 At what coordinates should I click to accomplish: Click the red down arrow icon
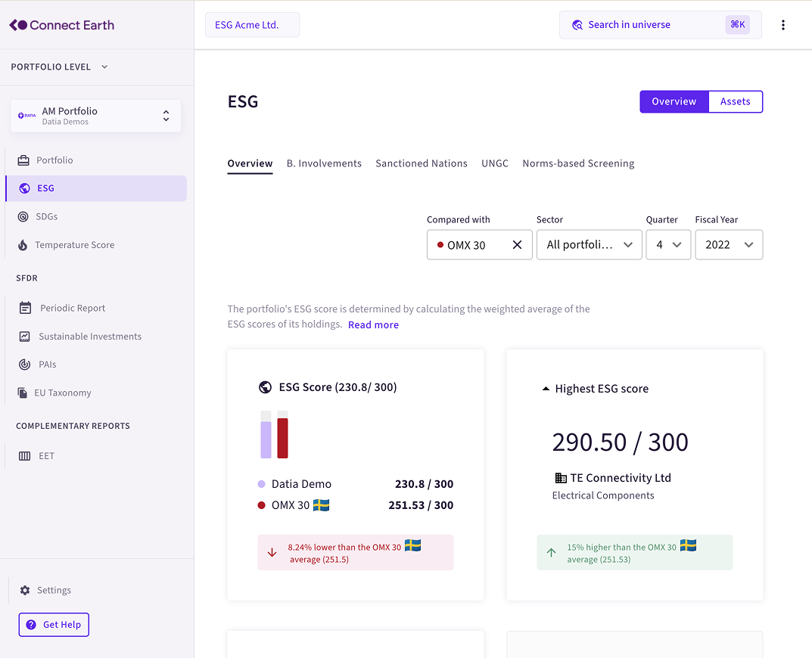tap(272, 553)
